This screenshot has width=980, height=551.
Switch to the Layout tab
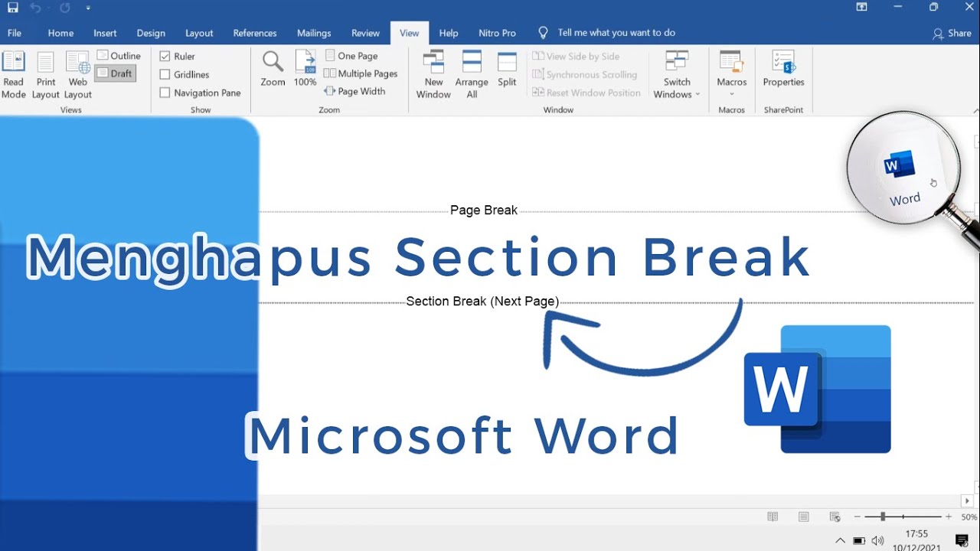coord(199,33)
